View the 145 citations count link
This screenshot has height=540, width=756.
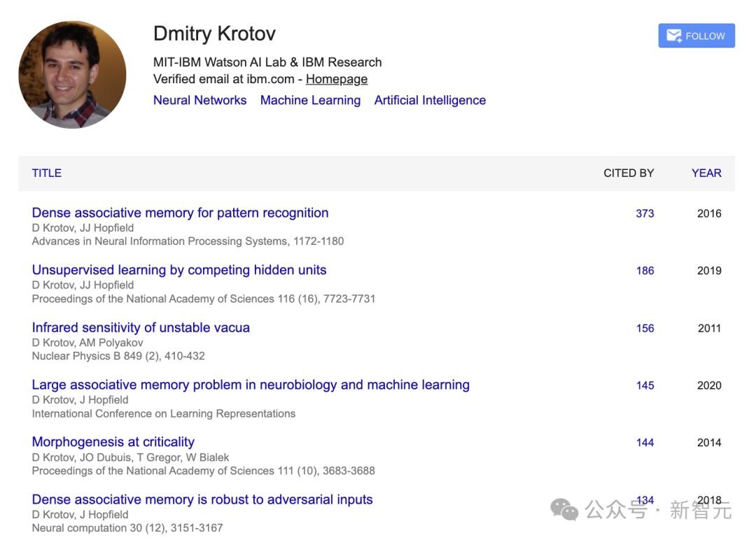tap(645, 385)
